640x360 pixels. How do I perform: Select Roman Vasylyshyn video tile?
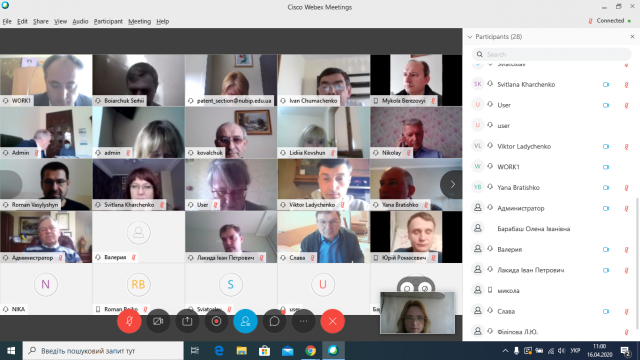tap(46, 184)
